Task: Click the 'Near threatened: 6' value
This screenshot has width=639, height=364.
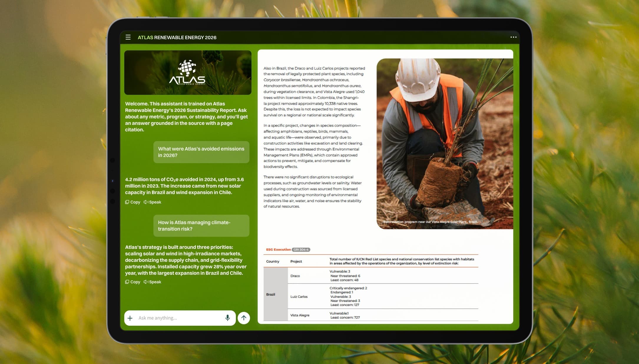Action: [345, 276]
